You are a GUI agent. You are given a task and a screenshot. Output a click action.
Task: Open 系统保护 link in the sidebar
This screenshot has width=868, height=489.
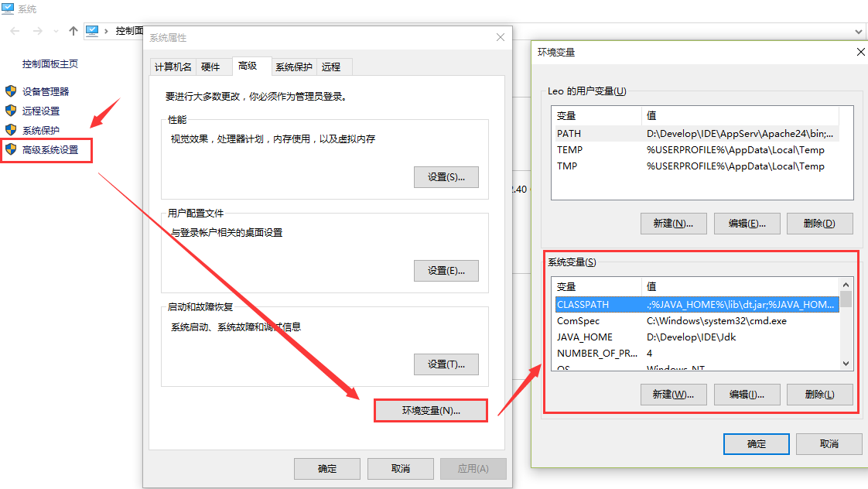[x=41, y=130]
